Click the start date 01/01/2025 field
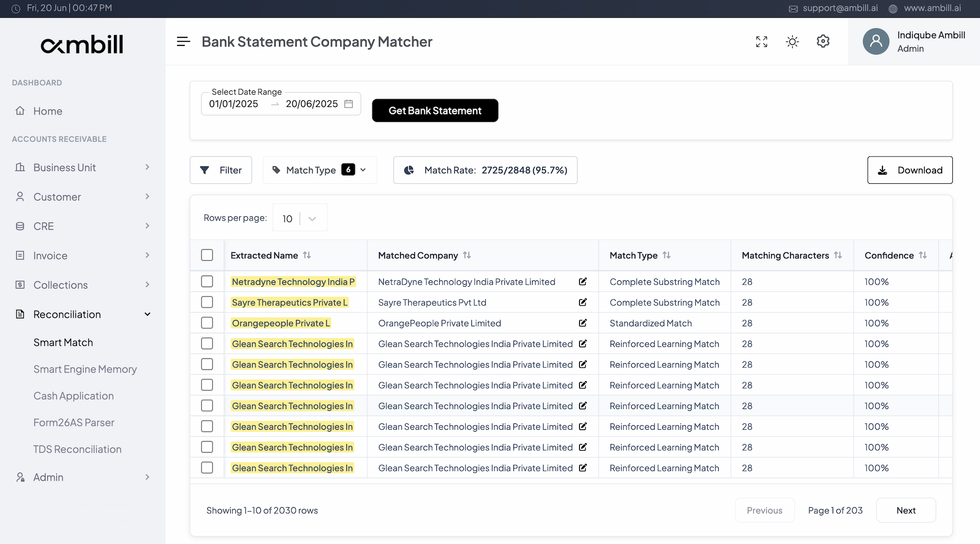Image resolution: width=980 pixels, height=544 pixels. [x=234, y=104]
